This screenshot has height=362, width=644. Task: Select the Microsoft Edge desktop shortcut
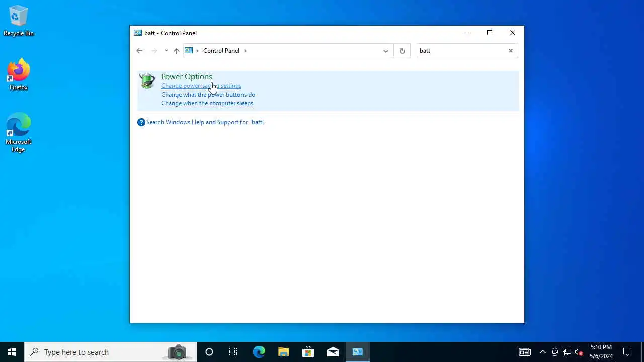(19, 133)
